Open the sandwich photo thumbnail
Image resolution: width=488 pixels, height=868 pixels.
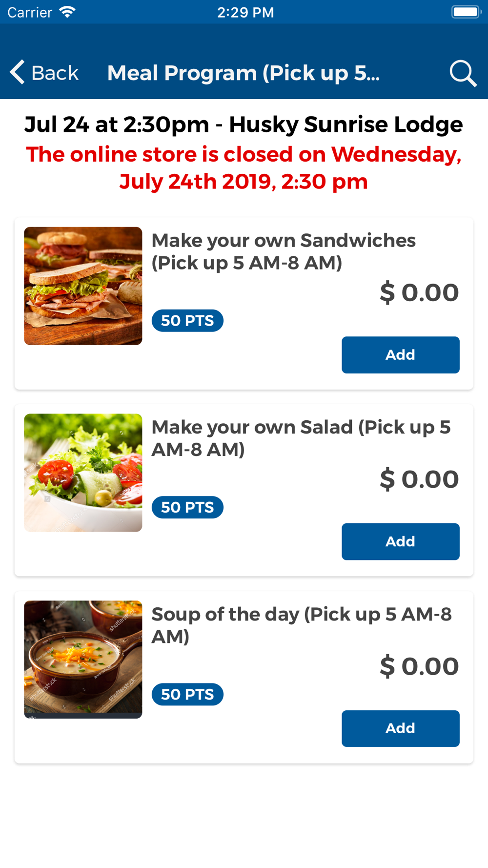coord(83,286)
